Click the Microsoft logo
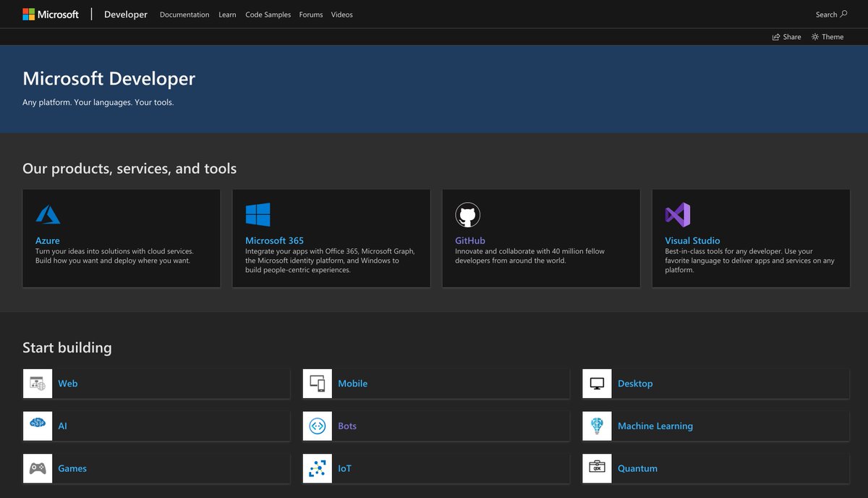Viewport: 868px width, 498px height. pyautogui.click(x=51, y=14)
